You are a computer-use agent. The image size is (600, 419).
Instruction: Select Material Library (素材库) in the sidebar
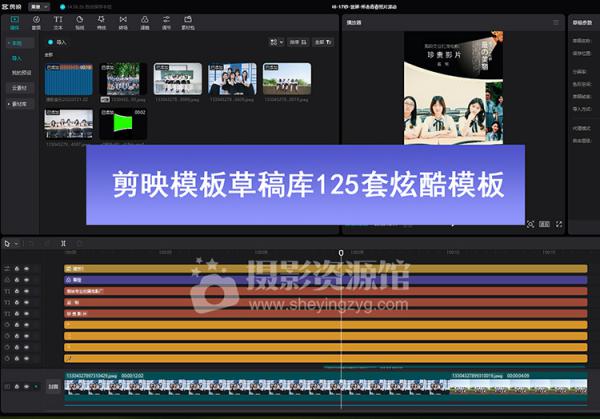pos(20,102)
